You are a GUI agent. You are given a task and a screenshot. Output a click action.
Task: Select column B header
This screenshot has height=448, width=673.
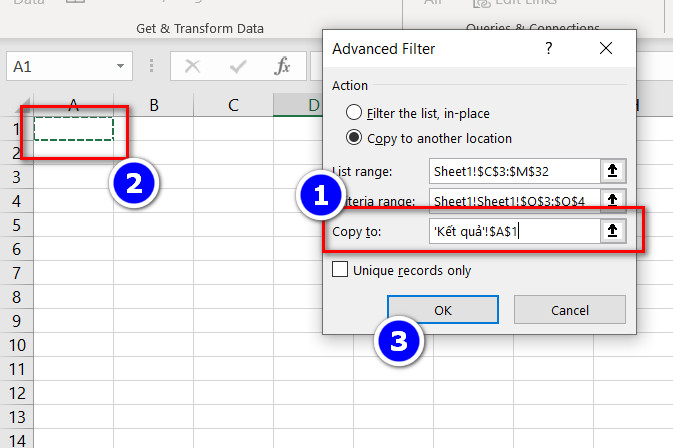(x=154, y=105)
